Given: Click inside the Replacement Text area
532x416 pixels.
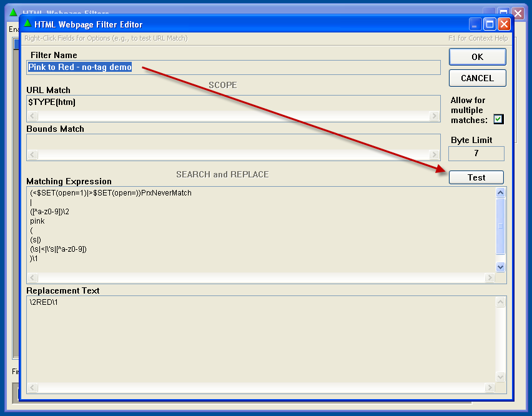Looking at the screenshot, I should coord(261,337).
